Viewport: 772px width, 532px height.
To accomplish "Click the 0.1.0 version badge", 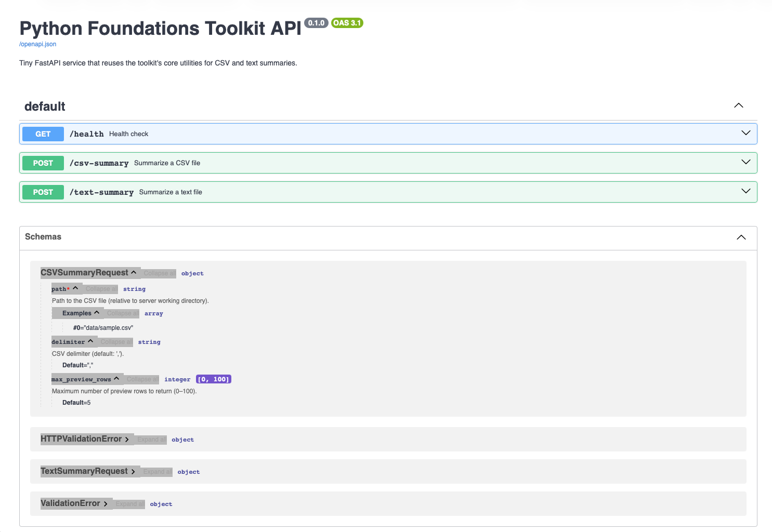I will [x=316, y=23].
